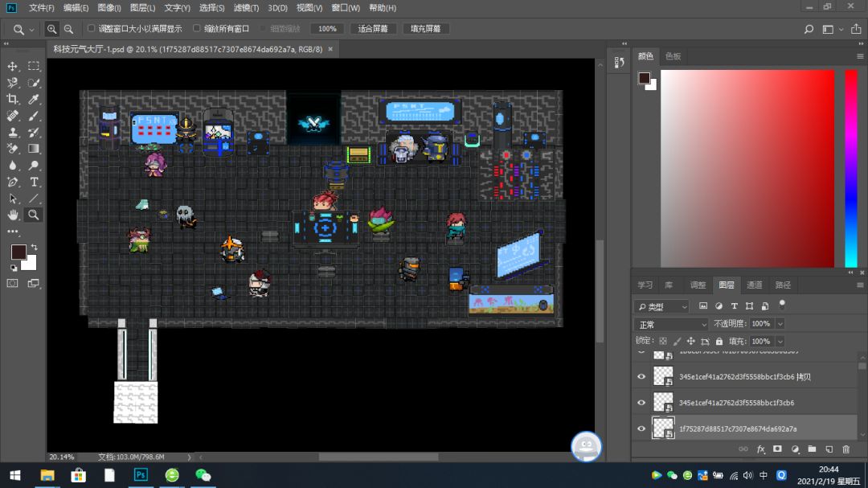Open the Color panel options menu
Image resolution: width=868 pixels, height=488 pixels.
(x=860, y=56)
